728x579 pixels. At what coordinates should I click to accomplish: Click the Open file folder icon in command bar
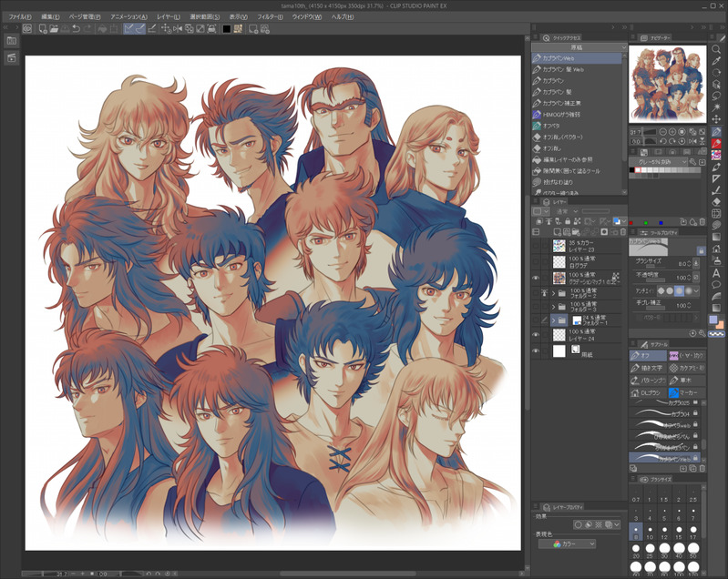pos(54,29)
